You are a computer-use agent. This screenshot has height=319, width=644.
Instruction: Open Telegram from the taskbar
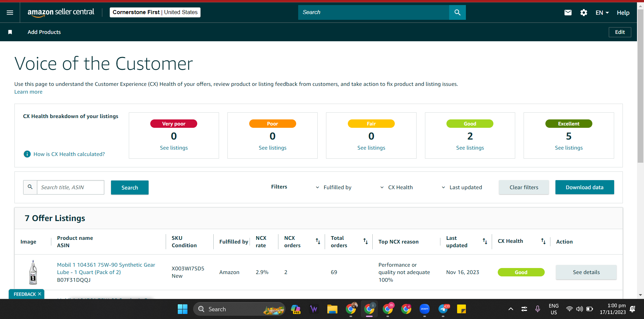click(x=443, y=309)
